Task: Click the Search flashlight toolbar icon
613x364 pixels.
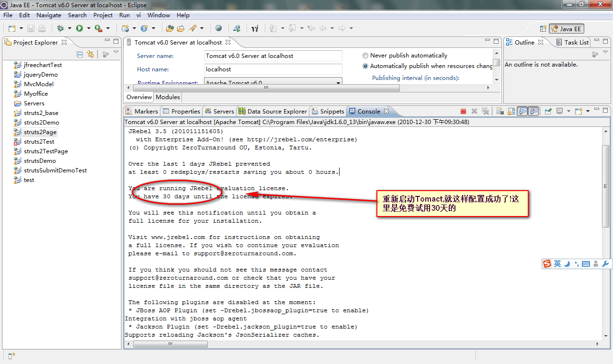Action: 193,29
